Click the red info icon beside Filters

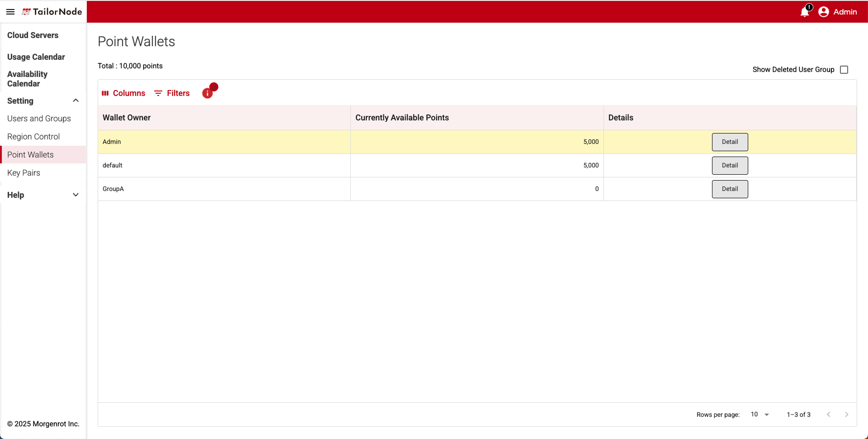coord(208,93)
